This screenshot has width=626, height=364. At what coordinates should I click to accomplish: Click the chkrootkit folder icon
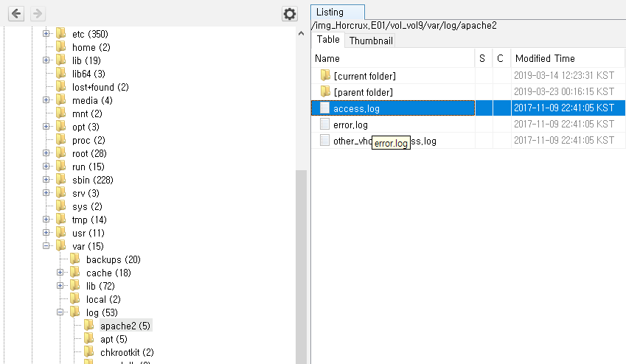click(x=89, y=351)
